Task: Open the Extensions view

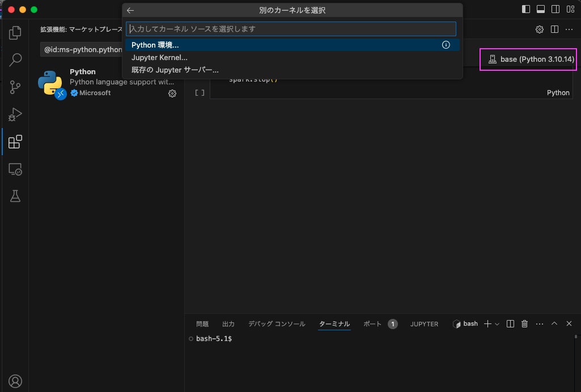Action: click(x=15, y=142)
